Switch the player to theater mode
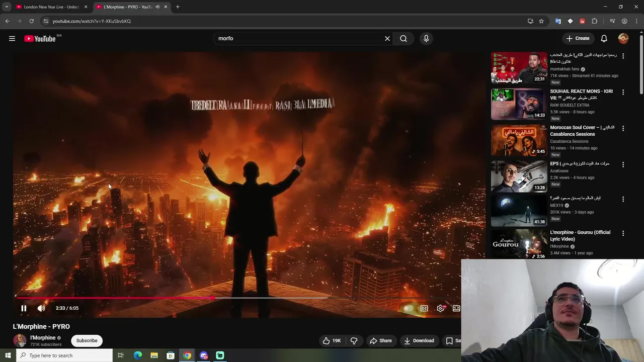Viewport: 644px width, 362px height. click(x=456, y=308)
